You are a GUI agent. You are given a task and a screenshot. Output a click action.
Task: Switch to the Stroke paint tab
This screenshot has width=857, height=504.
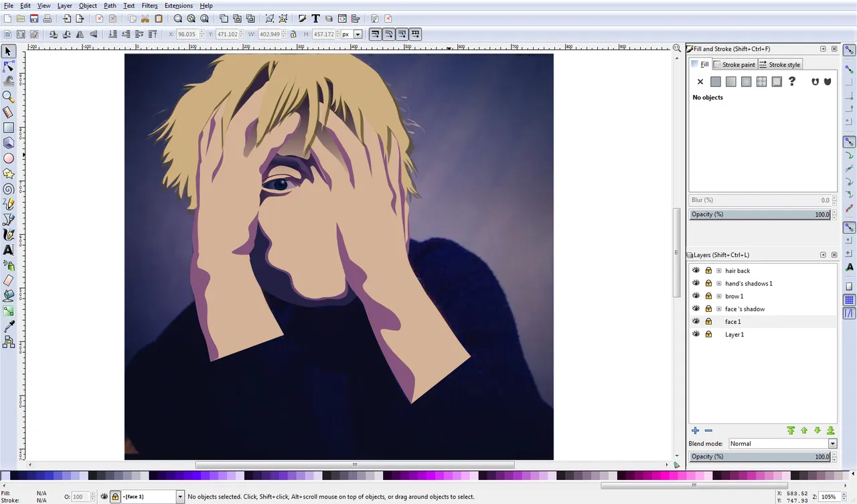(x=734, y=64)
